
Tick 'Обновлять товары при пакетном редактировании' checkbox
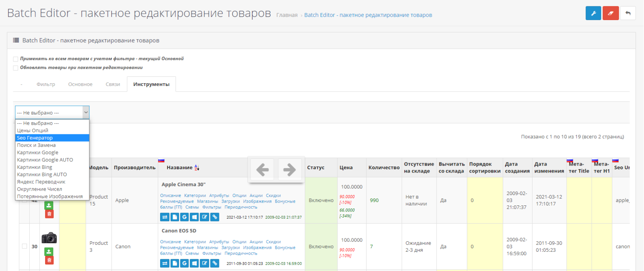(16, 68)
